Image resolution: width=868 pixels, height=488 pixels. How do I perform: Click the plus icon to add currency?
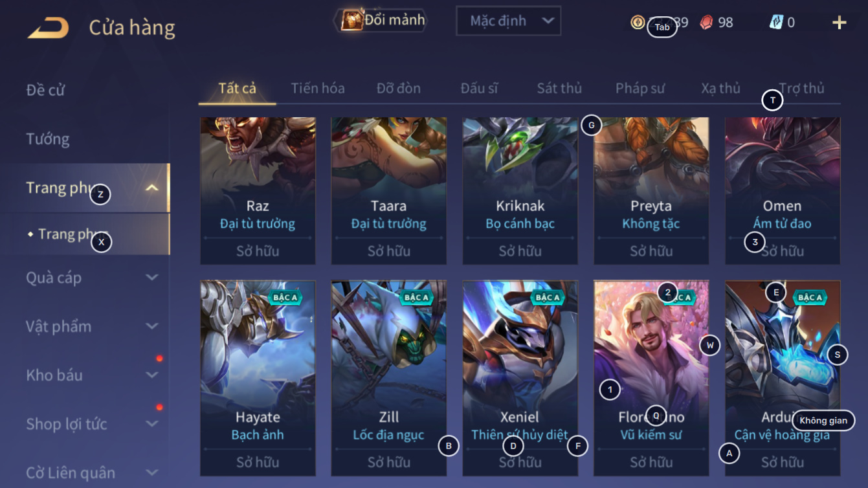(839, 23)
